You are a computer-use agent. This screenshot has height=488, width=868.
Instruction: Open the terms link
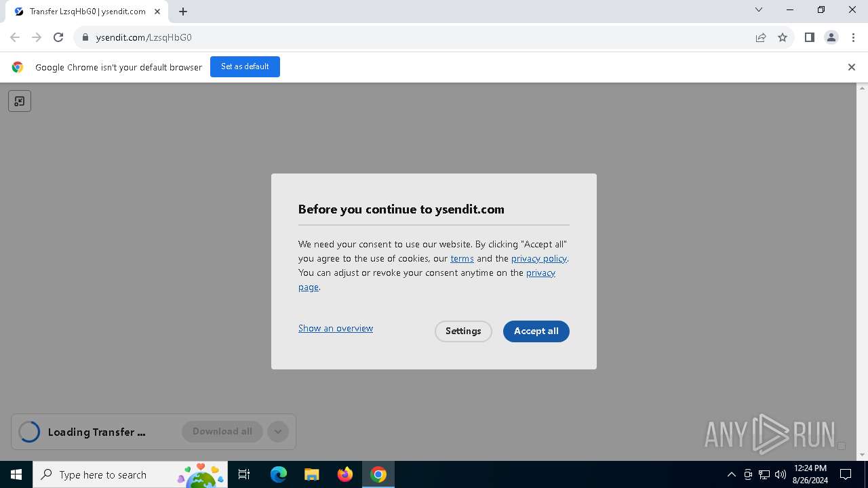pyautogui.click(x=462, y=258)
